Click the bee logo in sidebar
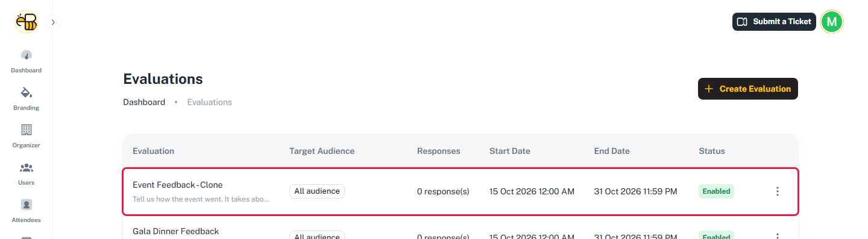 click(27, 22)
